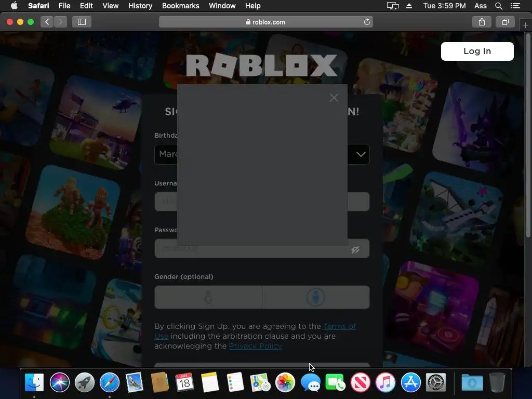Toggle the Safari sidebar button
This screenshot has height=399, width=532.
point(82,22)
